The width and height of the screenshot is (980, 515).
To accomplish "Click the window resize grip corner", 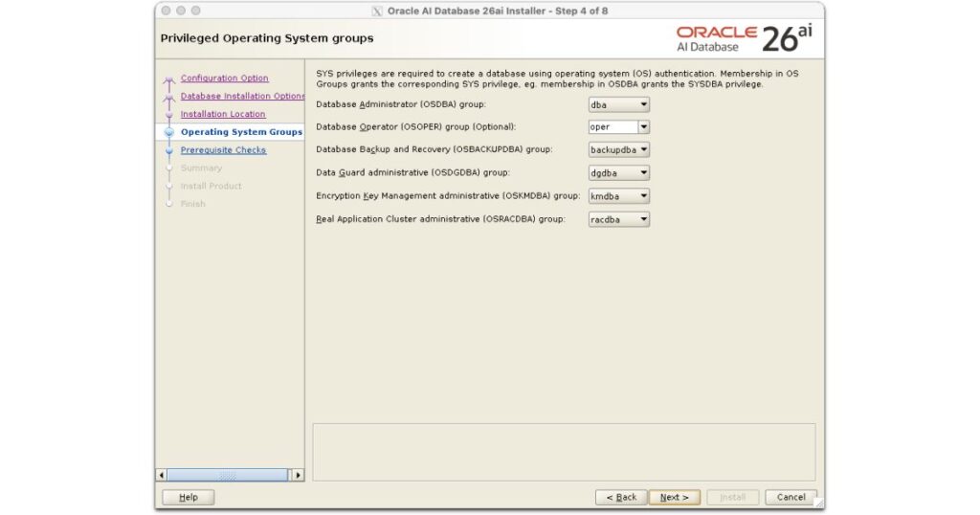I will [x=819, y=504].
